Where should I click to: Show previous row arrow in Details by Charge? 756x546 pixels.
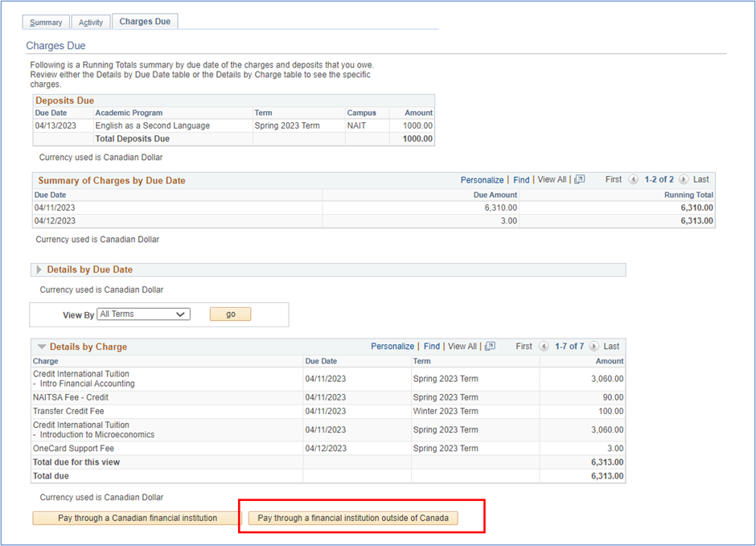[x=544, y=346]
